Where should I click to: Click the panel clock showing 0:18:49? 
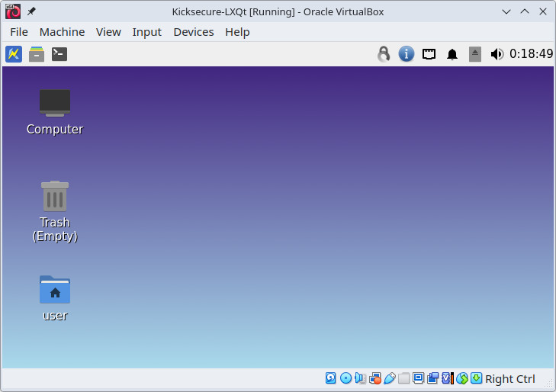point(532,54)
